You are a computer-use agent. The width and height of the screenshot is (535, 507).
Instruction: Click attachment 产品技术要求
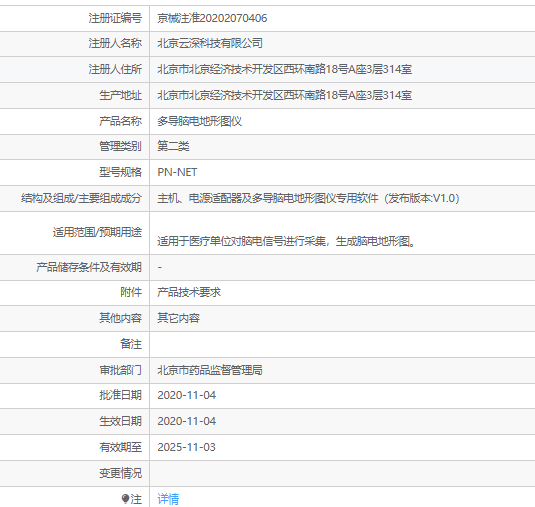189,292
